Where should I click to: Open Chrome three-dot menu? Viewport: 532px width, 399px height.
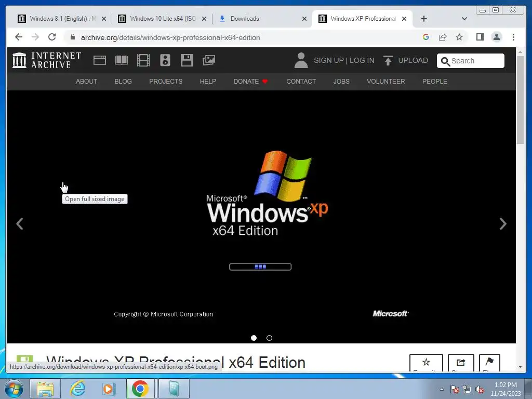(513, 37)
